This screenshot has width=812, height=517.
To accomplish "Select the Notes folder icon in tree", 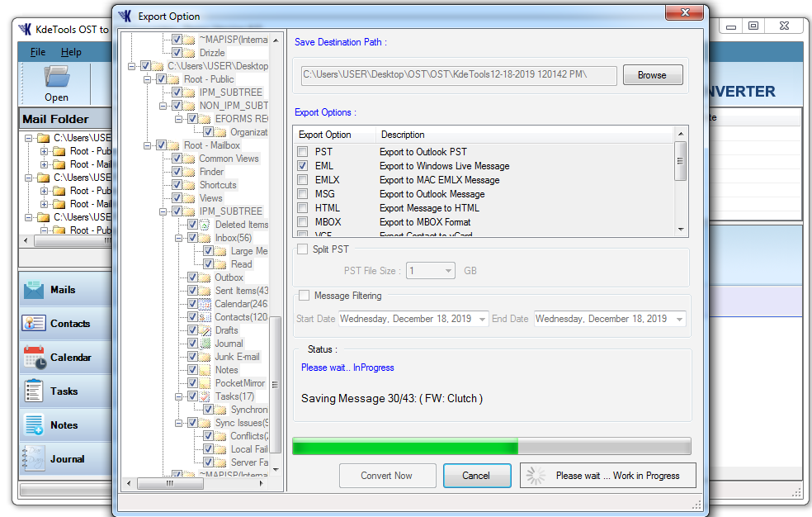I will (x=205, y=370).
